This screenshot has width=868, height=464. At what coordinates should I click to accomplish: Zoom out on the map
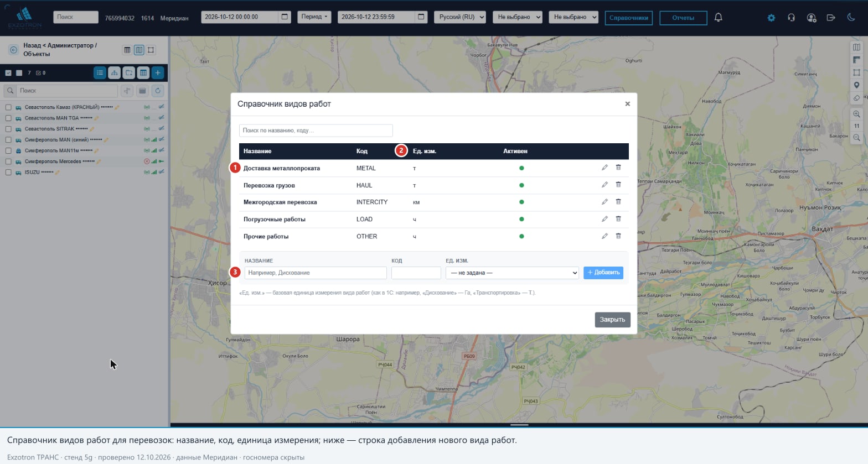[856, 138]
